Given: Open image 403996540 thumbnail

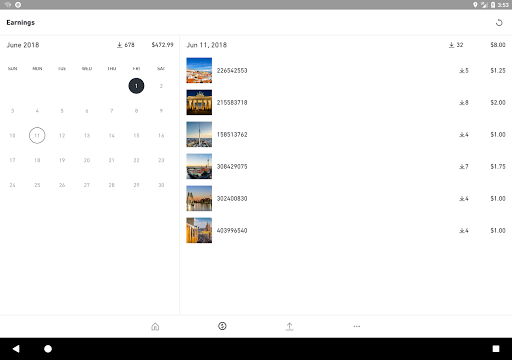Looking at the screenshot, I should [x=199, y=230].
